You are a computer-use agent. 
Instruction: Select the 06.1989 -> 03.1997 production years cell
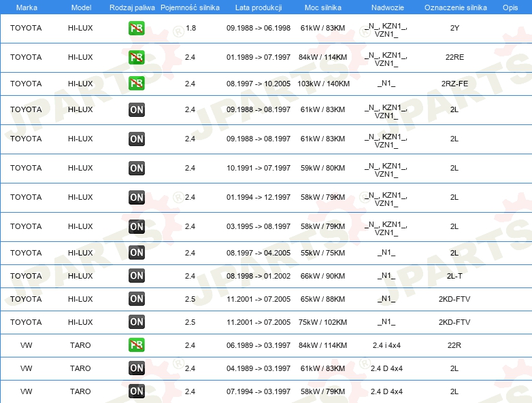pyautogui.click(x=259, y=345)
